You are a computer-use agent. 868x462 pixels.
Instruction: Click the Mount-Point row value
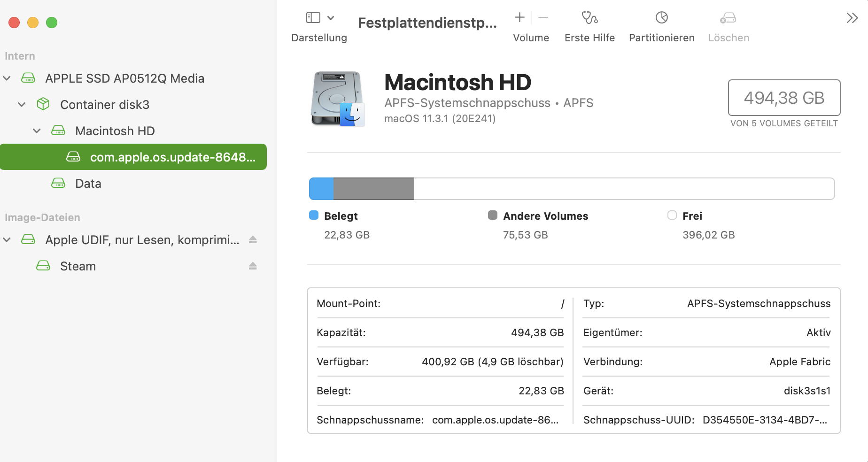click(x=562, y=304)
